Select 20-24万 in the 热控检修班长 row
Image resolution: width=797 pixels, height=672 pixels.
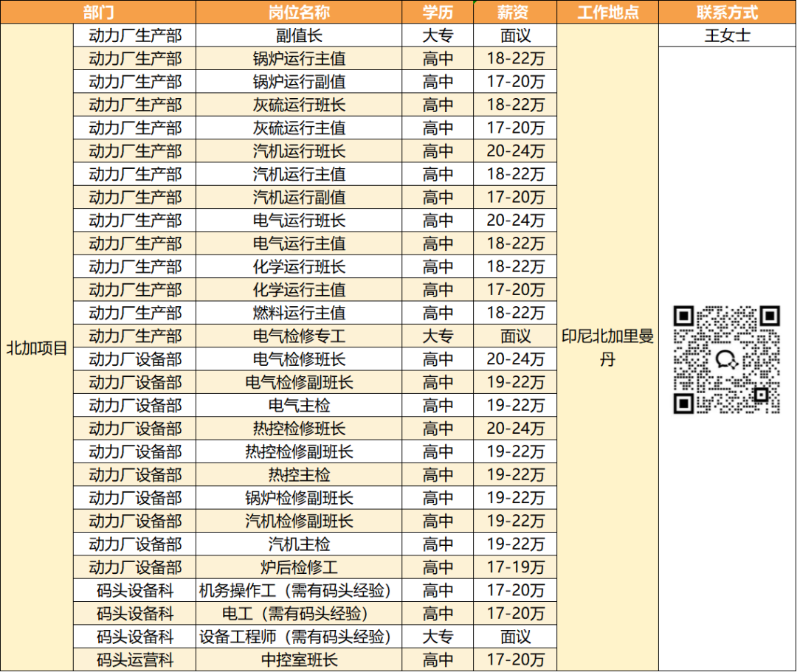[x=515, y=428]
